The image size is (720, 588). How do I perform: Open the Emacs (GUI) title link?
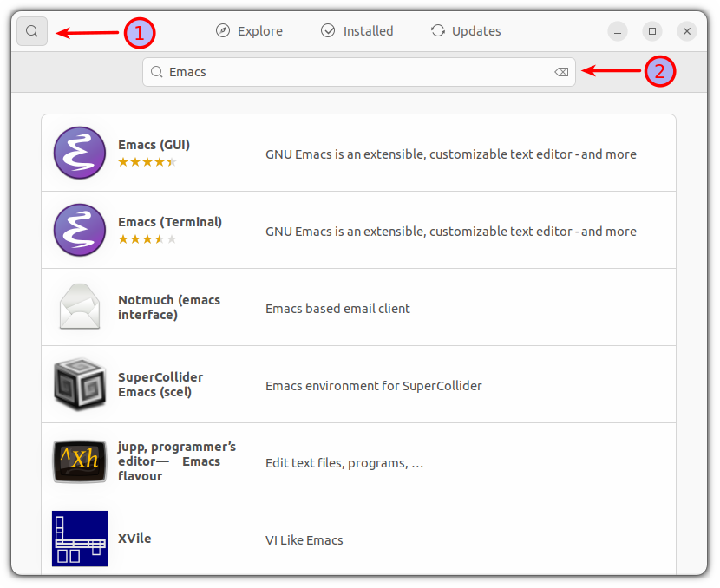coord(154,145)
